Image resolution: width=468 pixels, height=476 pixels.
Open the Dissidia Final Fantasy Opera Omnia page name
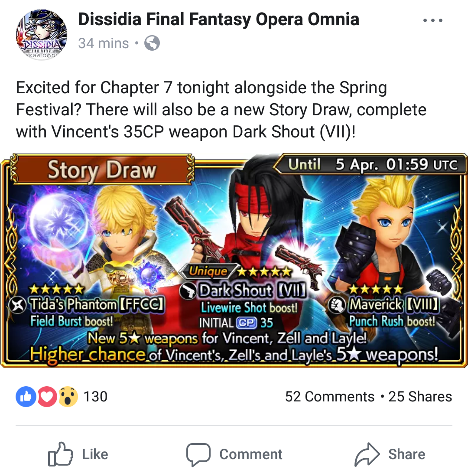point(218,19)
